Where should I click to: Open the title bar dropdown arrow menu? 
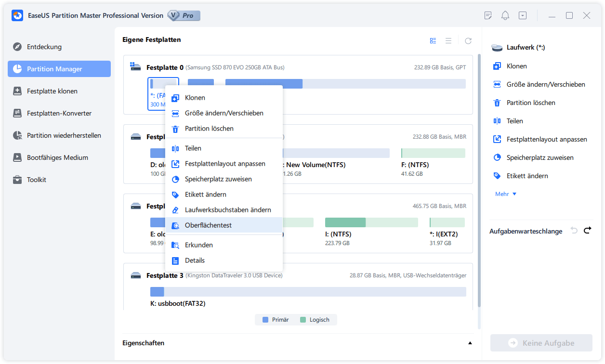point(523,15)
